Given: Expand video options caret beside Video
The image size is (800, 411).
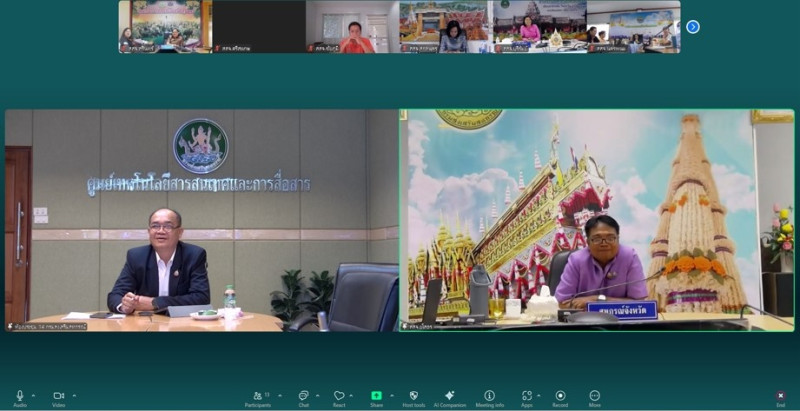Looking at the screenshot, I should click(x=73, y=395).
